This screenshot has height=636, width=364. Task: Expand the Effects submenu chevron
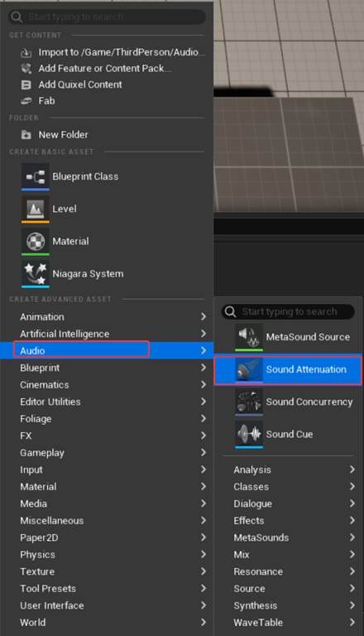pyautogui.click(x=352, y=520)
